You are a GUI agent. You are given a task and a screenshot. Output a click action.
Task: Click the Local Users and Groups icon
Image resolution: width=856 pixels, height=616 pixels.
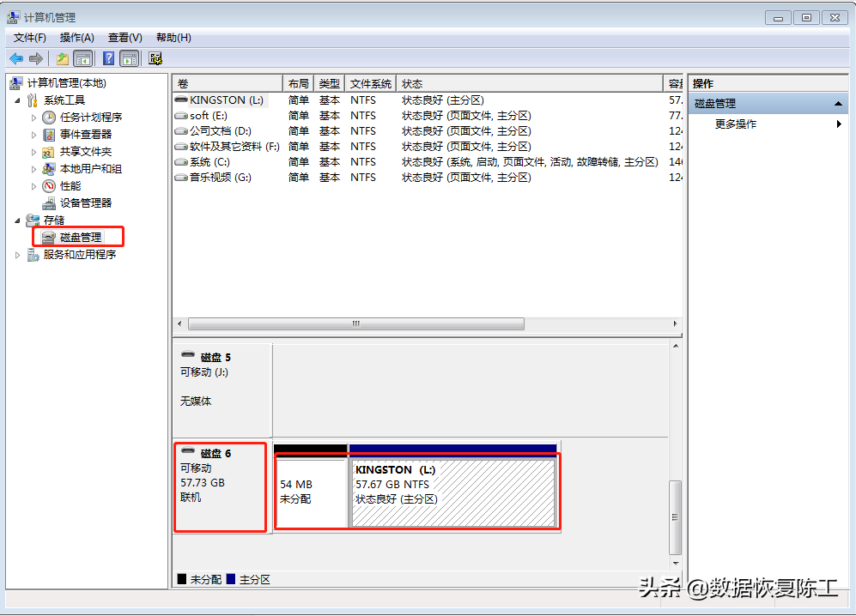tap(49, 169)
